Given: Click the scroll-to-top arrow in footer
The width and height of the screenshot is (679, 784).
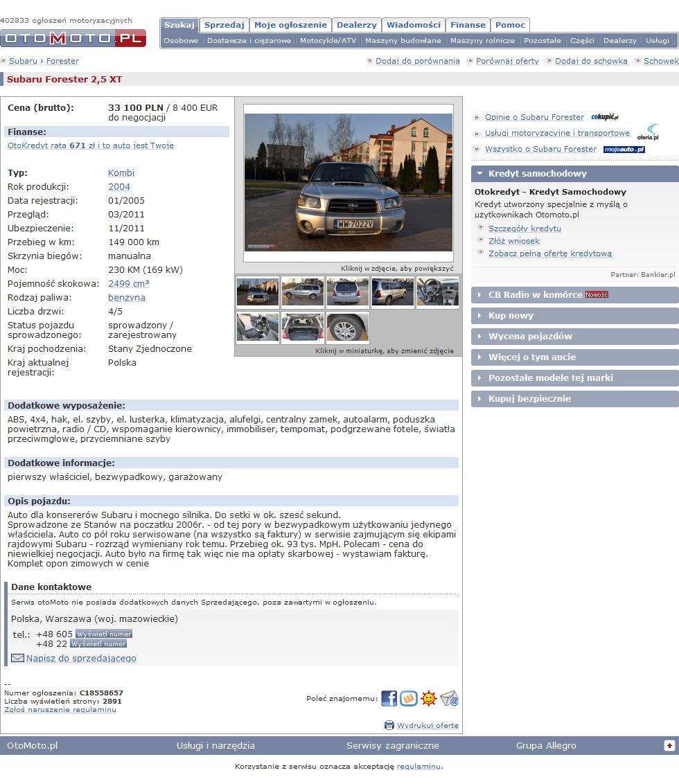Looking at the screenshot, I should (669, 745).
